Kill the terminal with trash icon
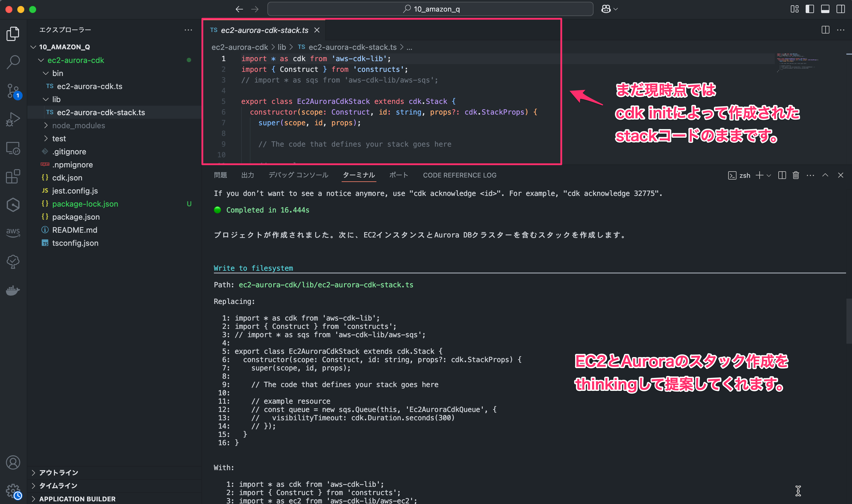 (796, 175)
